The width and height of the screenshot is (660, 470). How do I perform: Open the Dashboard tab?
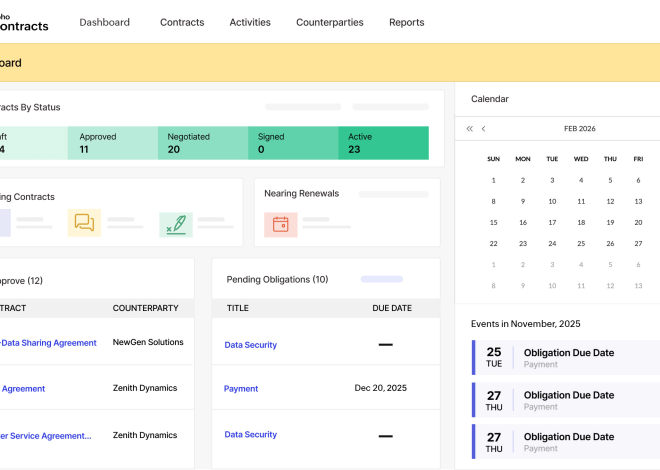coord(104,22)
